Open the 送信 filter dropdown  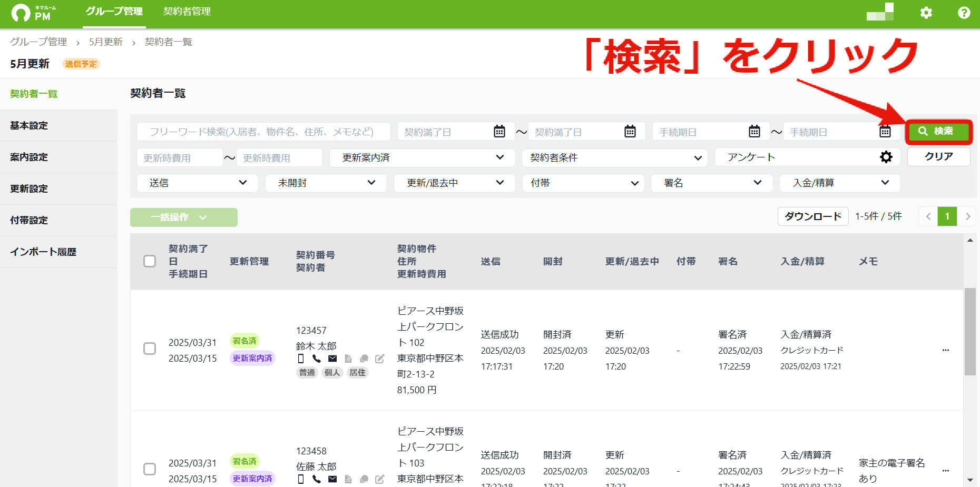[198, 183]
